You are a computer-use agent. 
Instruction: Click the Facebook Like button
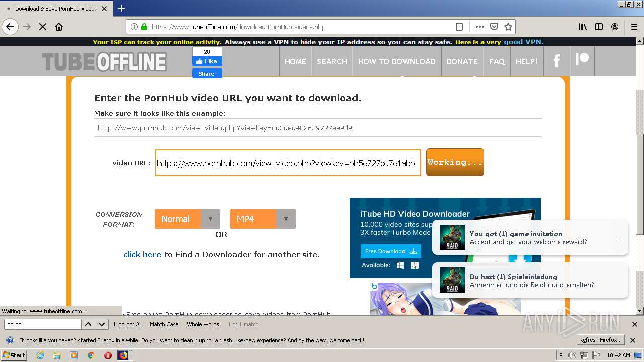(x=207, y=61)
